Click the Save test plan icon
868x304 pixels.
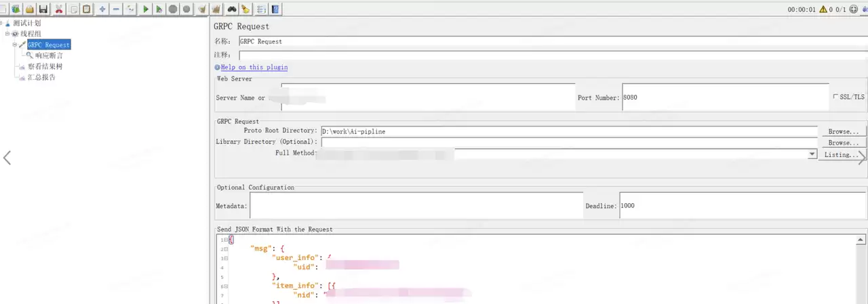(x=43, y=9)
